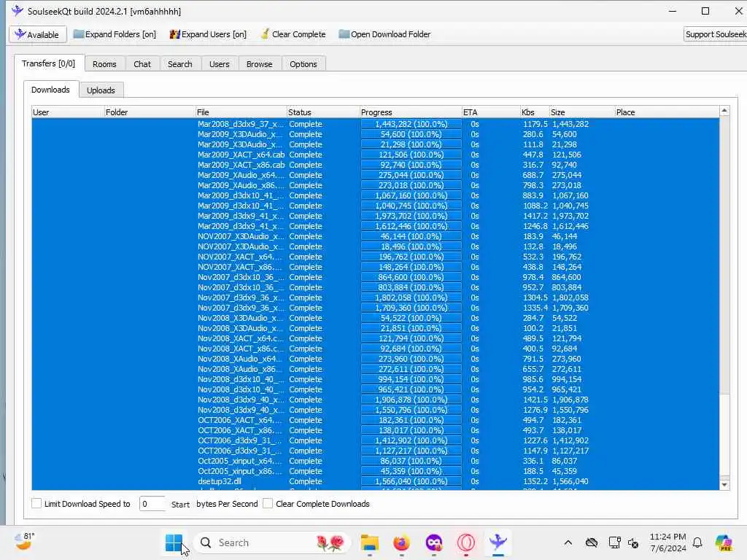Open Copilot preview icon in taskbar

point(724,542)
